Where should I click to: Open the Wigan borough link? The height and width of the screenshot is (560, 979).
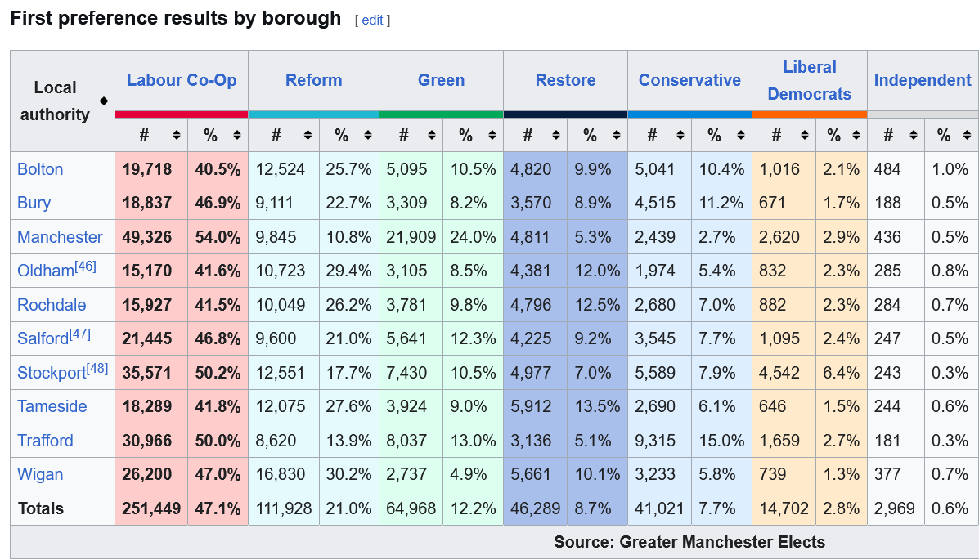pyautogui.click(x=40, y=474)
